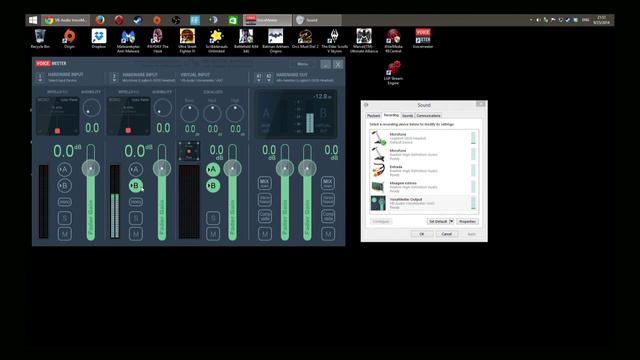Click the Mid equalizer knob
The width and height of the screenshot is (640, 360).
click(x=212, y=113)
